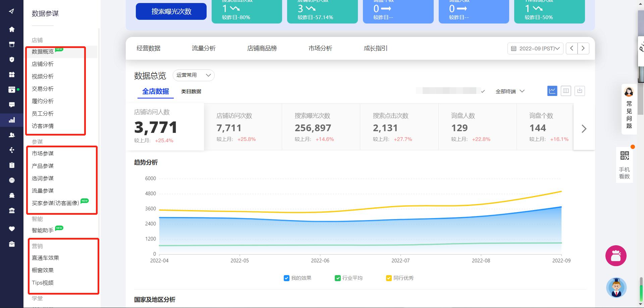Click the 搜索曝光次数 button

click(171, 11)
